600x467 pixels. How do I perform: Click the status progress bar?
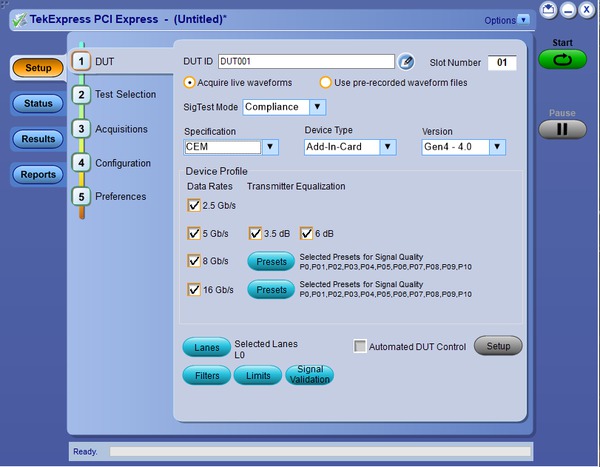320,452
